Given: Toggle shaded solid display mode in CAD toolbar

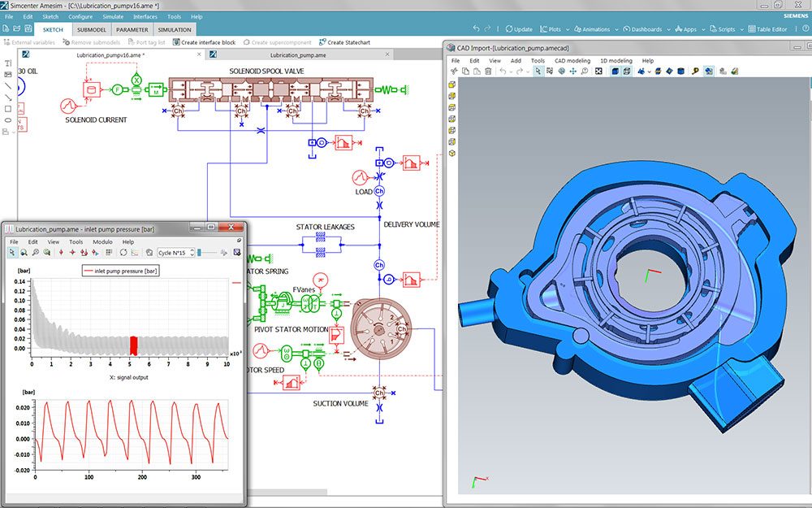Looking at the screenshot, I should [615, 72].
